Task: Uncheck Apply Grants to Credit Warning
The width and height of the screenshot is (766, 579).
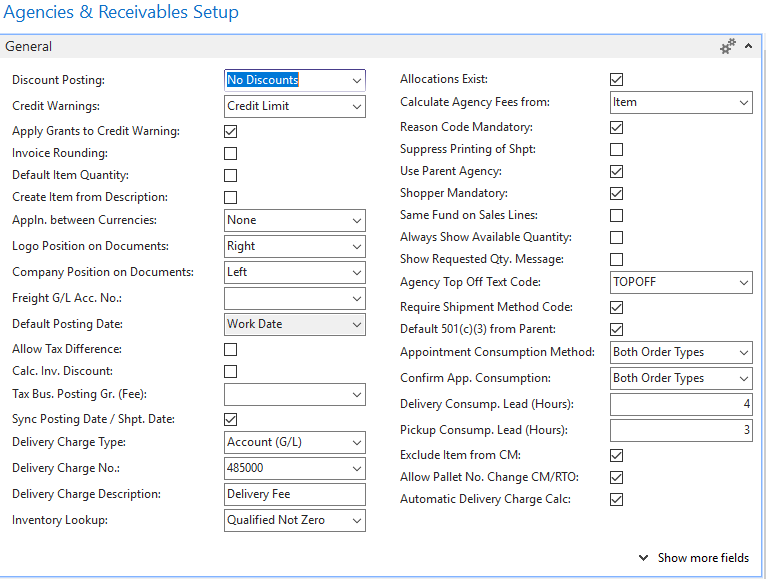Action: (x=231, y=132)
